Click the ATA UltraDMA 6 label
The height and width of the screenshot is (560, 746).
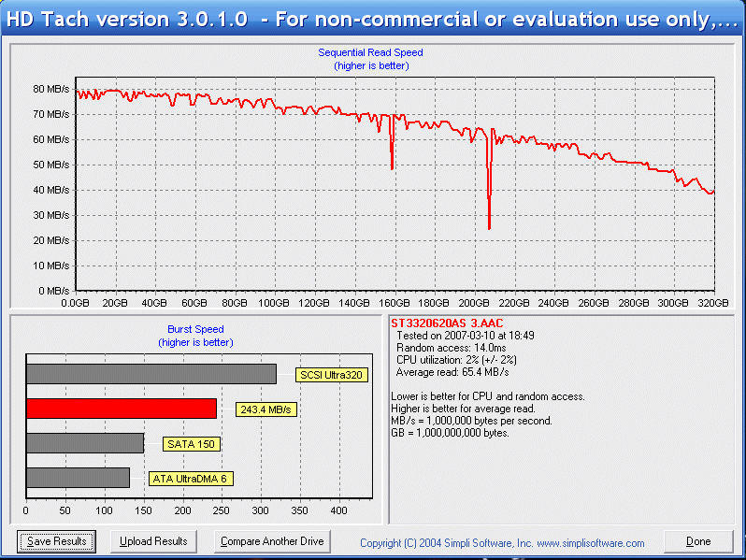[191, 479]
